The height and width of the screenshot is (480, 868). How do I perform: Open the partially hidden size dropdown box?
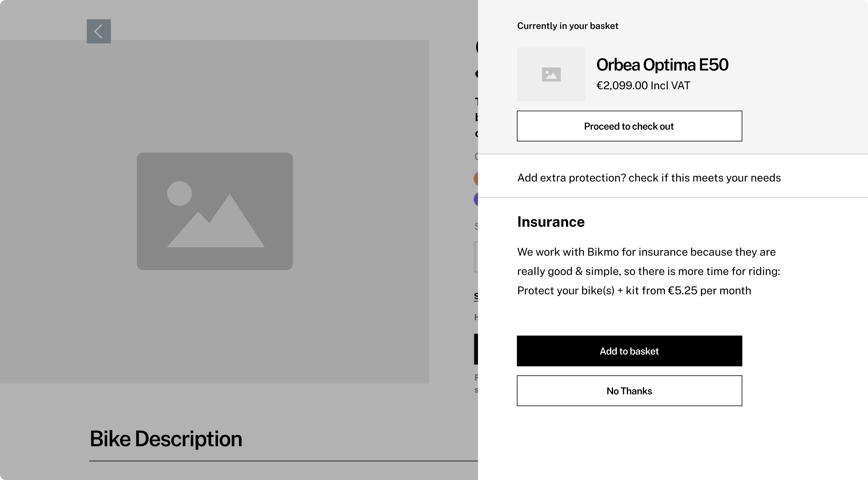[476, 257]
